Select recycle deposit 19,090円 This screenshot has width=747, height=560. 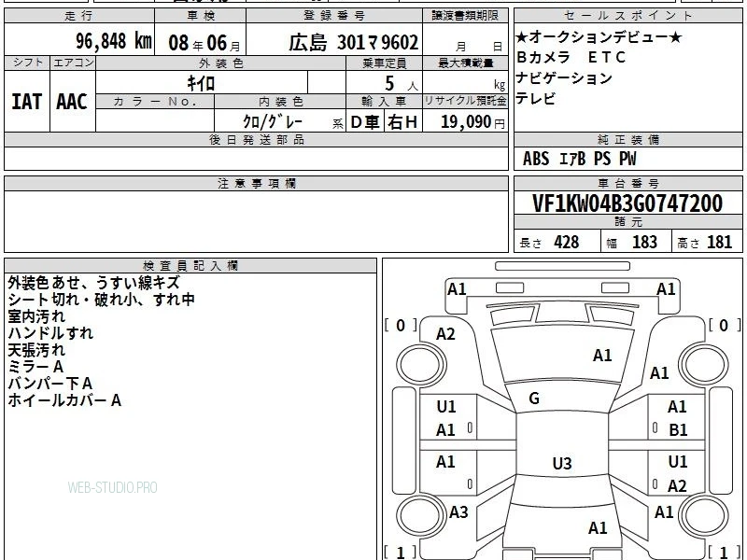(x=472, y=122)
